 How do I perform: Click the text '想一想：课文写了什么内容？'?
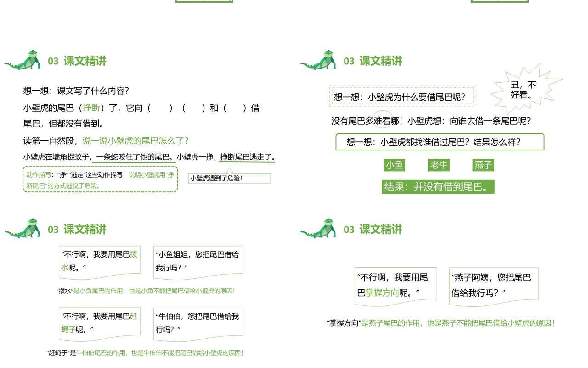tap(76, 91)
